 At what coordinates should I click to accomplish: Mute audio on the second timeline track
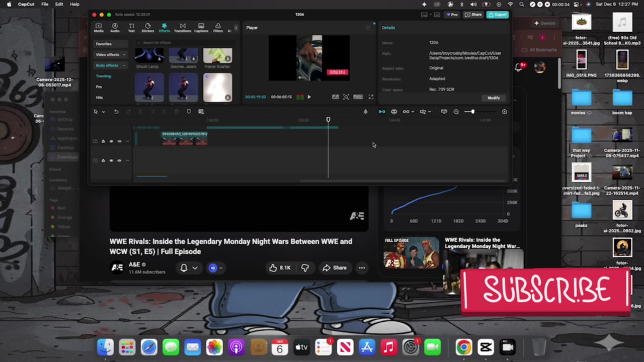tap(119, 160)
